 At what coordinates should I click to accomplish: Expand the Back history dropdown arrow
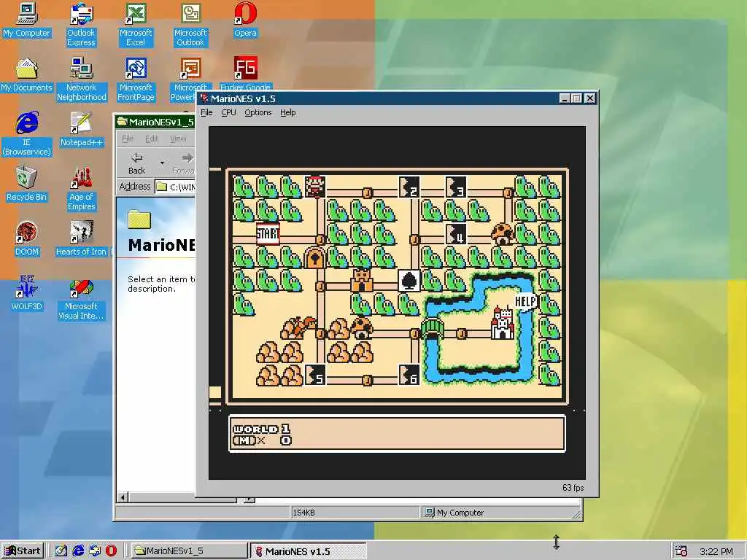tap(162, 163)
